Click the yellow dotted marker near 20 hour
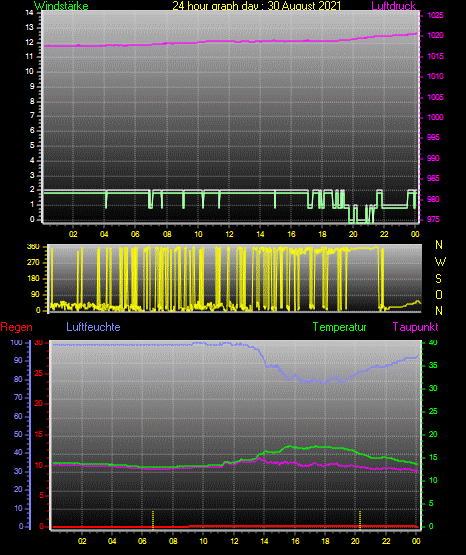This screenshot has width=466, height=555. (x=360, y=520)
